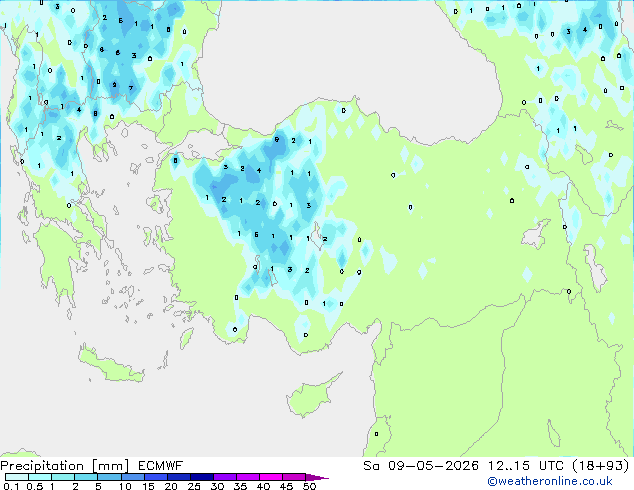Select the 1–2 mm legend color box
Screen dimensions: 634x490
[63, 477]
